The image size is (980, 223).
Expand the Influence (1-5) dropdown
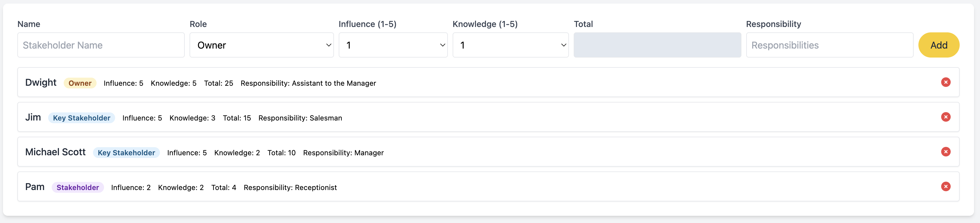tap(393, 45)
